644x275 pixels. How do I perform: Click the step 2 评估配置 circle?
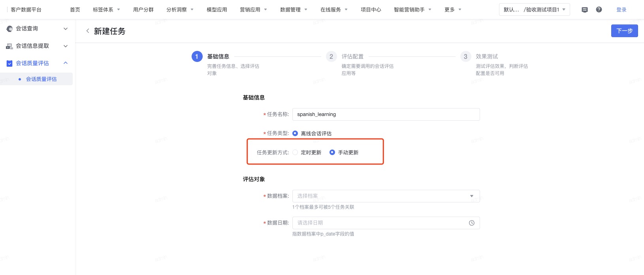331,57
